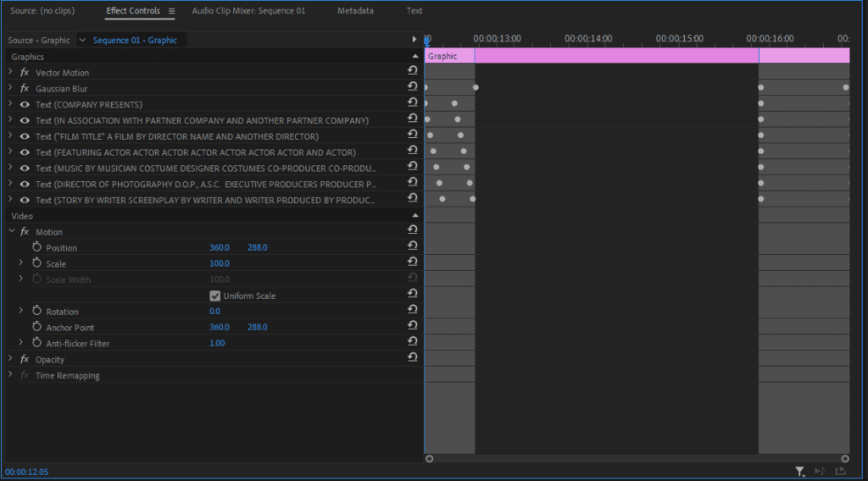Reset the FILM TITLE text layer
Image resolution: width=868 pixels, height=481 pixels.
[413, 135]
